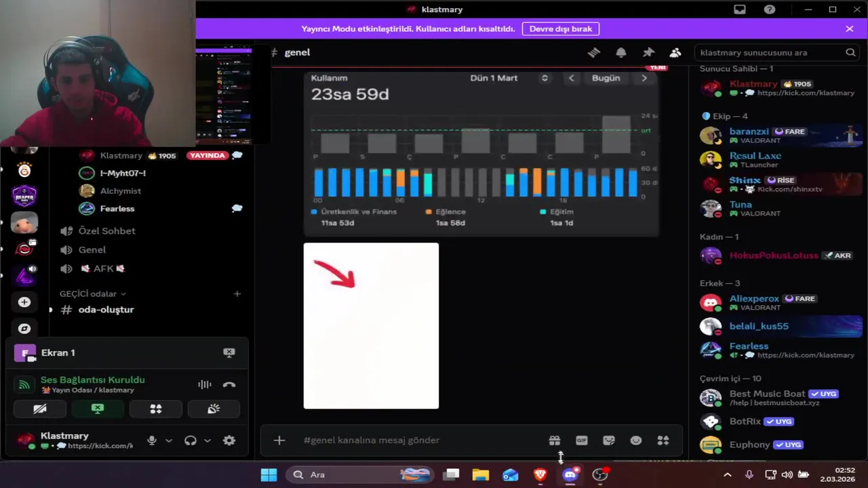Image resolution: width=868 pixels, height=488 pixels.
Task: Open the Reaper server icon
Action: click(x=24, y=196)
